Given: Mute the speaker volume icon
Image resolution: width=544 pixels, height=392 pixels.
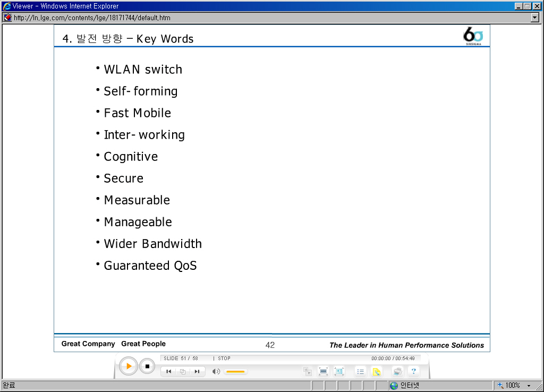Looking at the screenshot, I should pos(216,372).
